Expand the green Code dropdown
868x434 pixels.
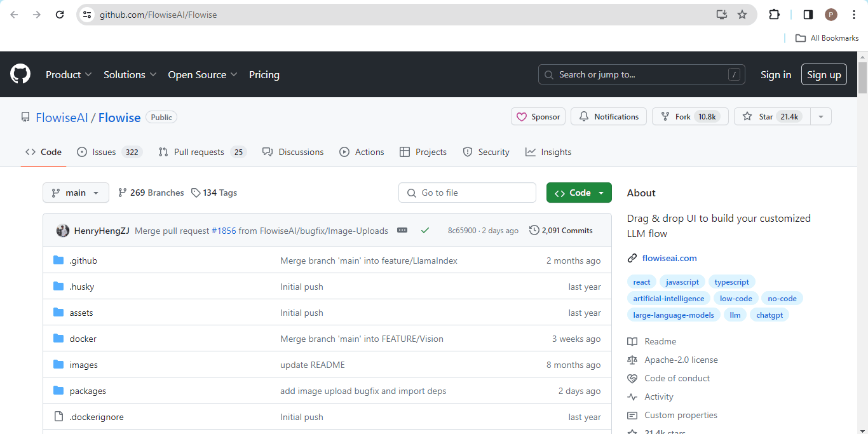[x=579, y=193]
